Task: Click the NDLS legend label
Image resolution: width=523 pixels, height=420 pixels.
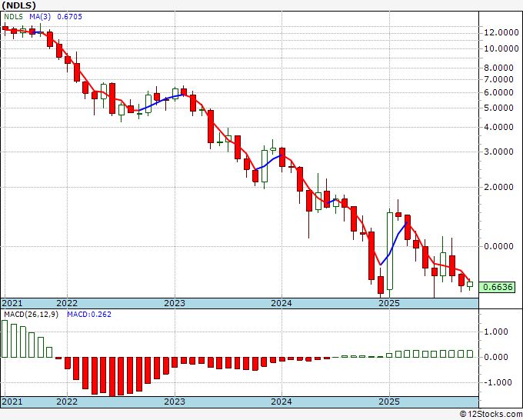Action: [13, 17]
